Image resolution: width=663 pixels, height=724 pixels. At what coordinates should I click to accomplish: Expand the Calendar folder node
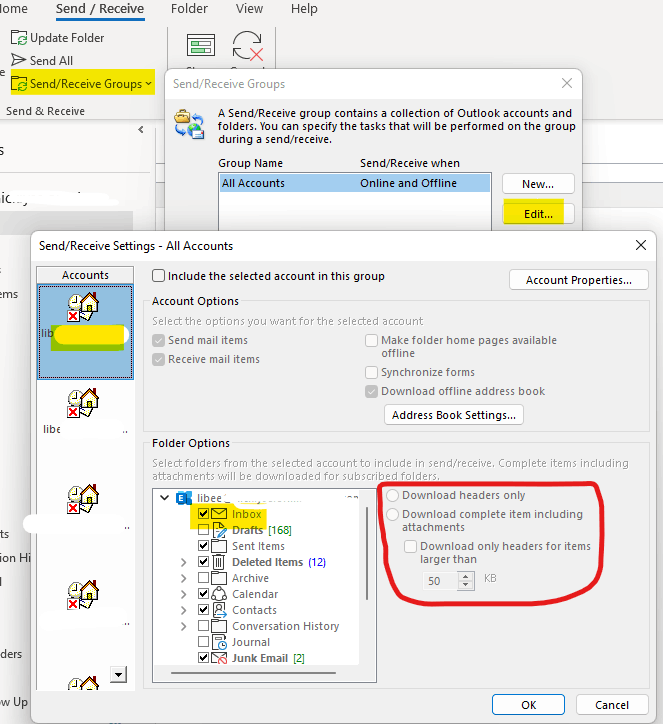183,594
